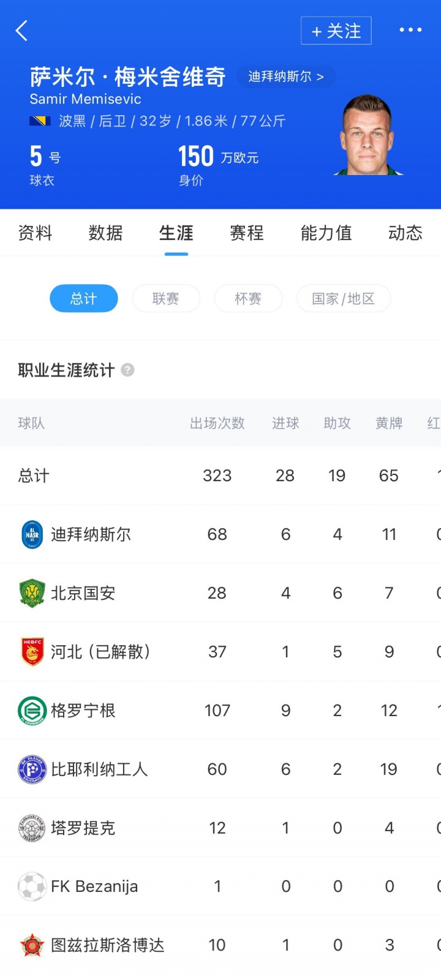The image size is (441, 980).
Task: Tap the +关注 follow button
Action: pos(336,31)
